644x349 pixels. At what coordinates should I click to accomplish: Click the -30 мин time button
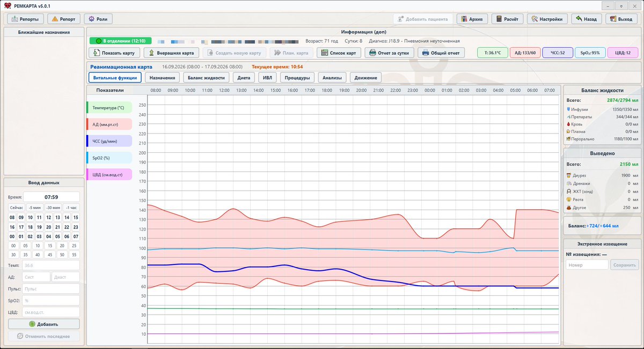click(52, 207)
